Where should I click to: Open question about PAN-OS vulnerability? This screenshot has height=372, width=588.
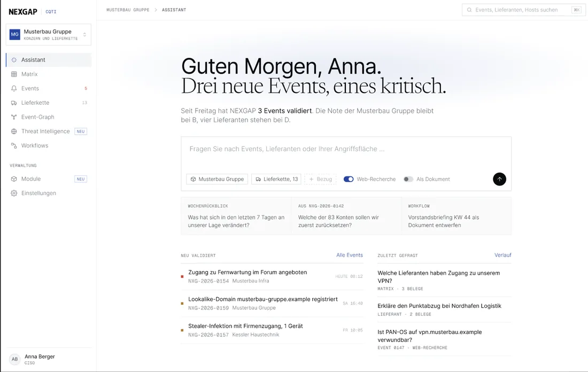pyautogui.click(x=444, y=339)
